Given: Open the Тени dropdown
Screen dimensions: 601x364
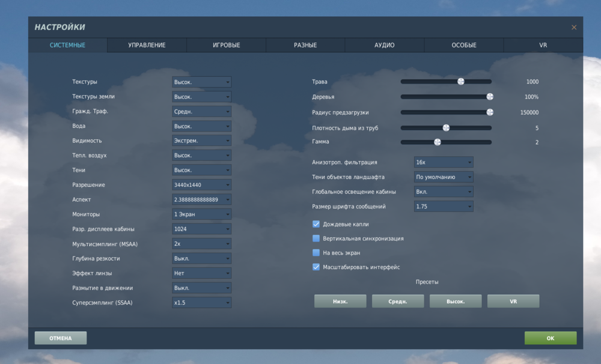Looking at the screenshot, I should click(x=201, y=170).
